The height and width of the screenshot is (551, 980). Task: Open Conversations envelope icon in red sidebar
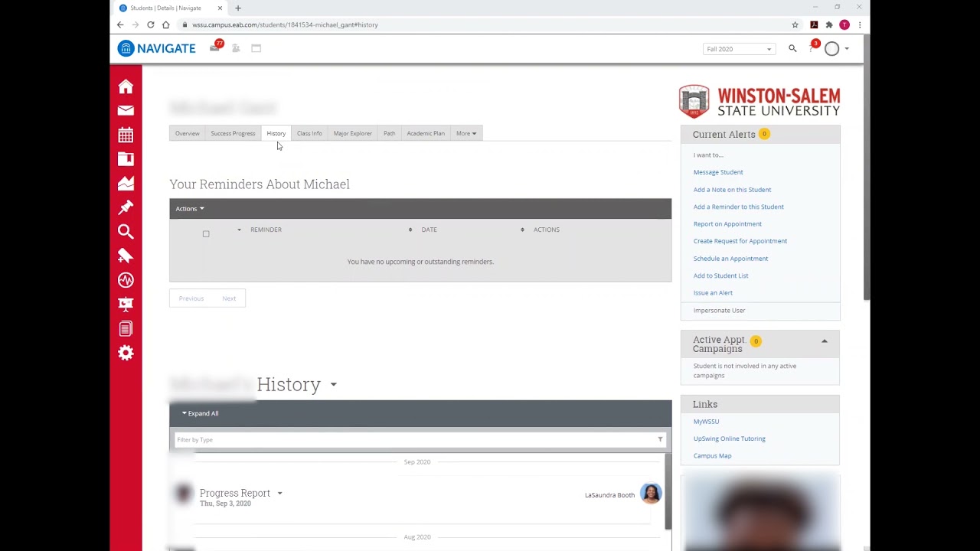126,110
